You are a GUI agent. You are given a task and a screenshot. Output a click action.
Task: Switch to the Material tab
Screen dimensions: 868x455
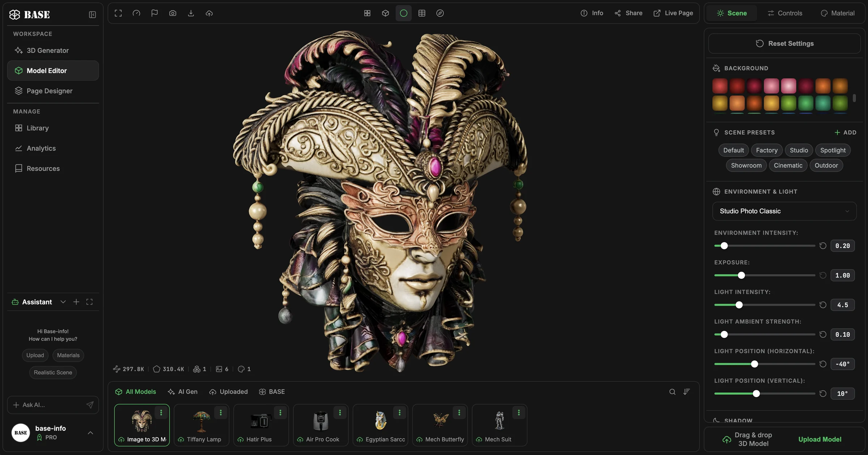point(837,13)
